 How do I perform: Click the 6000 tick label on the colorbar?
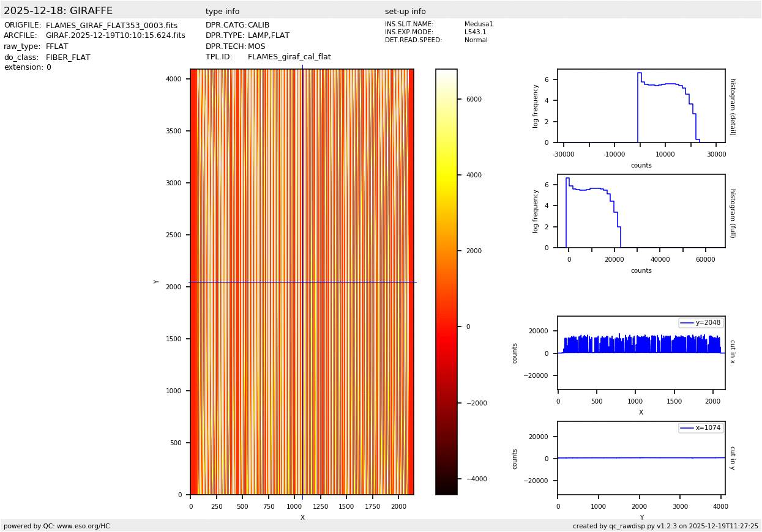(x=473, y=99)
